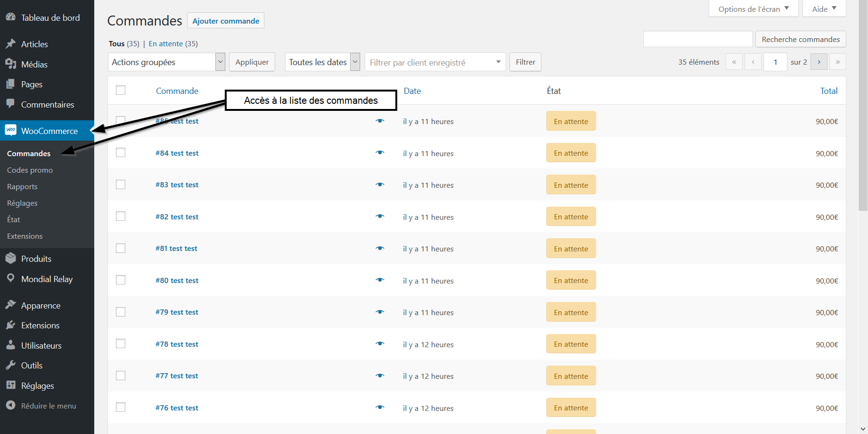Check the select-all checkbox in the table header
868x434 pixels.
pyautogui.click(x=121, y=90)
